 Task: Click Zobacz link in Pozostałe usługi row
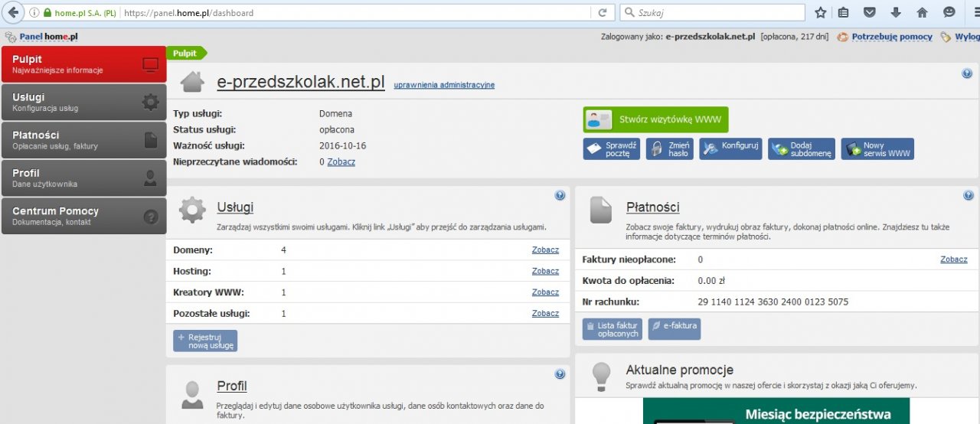pos(545,314)
